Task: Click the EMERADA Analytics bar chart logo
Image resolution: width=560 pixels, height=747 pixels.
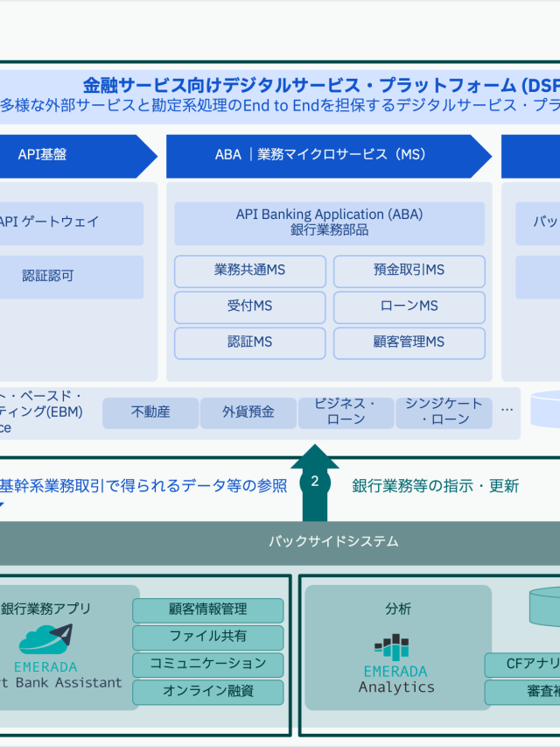Action: pos(392,648)
